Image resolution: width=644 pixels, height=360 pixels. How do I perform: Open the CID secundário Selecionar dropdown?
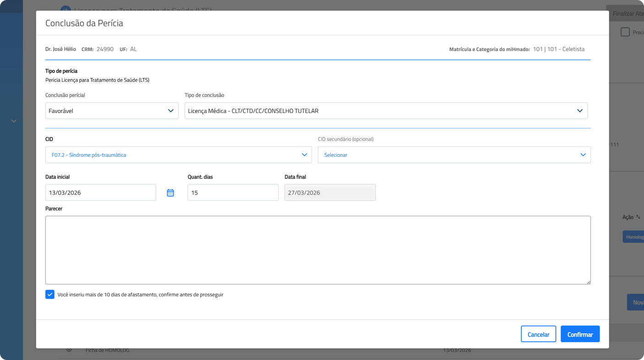click(x=454, y=155)
